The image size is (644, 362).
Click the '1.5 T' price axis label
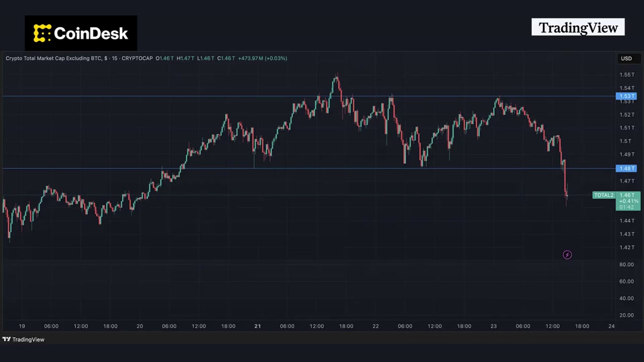(626, 141)
